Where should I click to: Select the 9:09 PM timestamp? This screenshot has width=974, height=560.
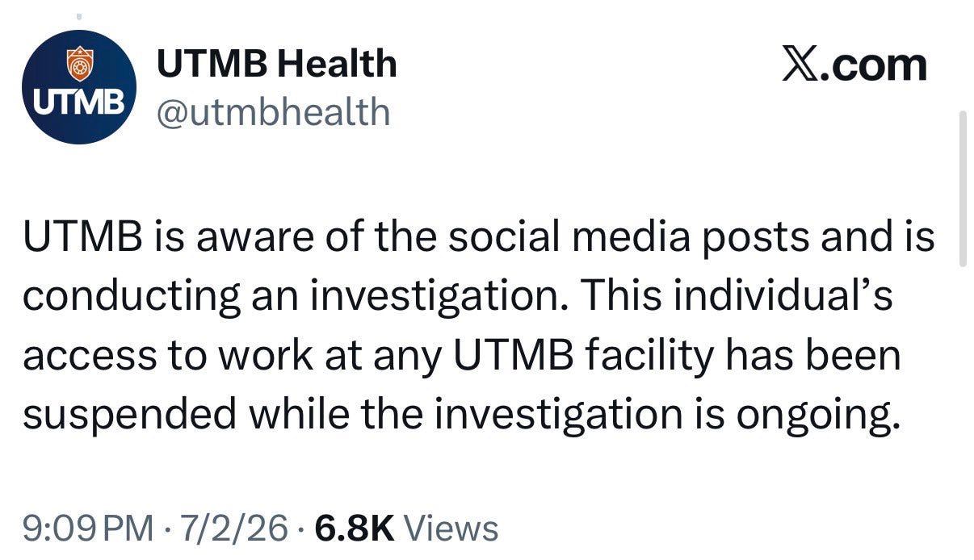coord(88,529)
